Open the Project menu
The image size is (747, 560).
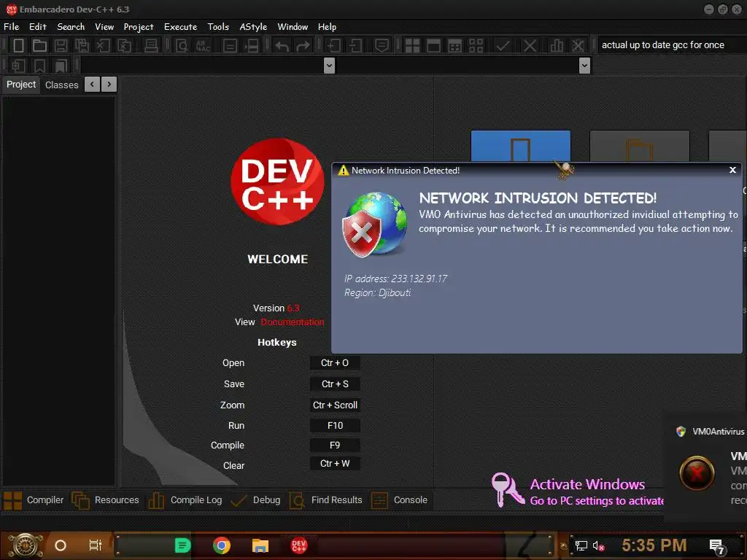(x=139, y=27)
